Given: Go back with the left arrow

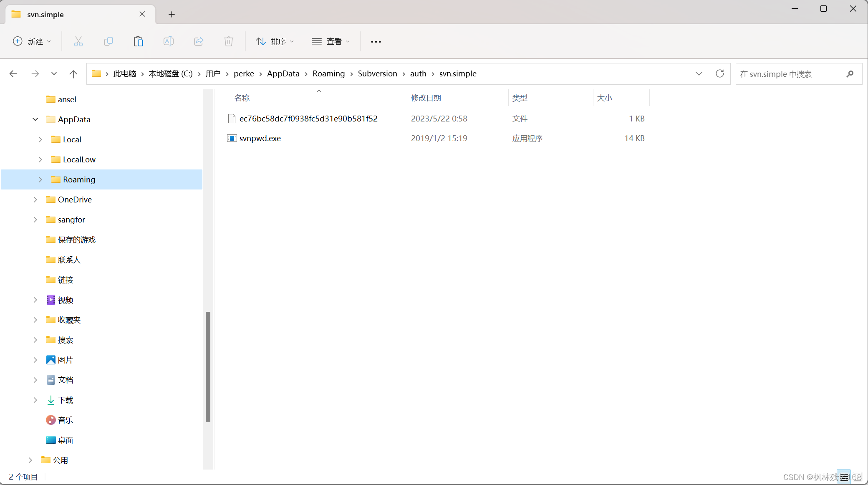Looking at the screenshot, I should click(13, 74).
